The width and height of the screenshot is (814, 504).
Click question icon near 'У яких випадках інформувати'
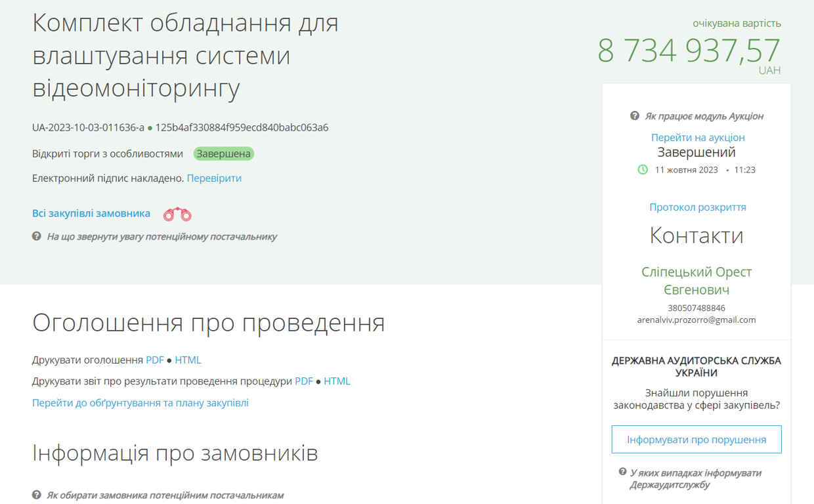point(622,472)
